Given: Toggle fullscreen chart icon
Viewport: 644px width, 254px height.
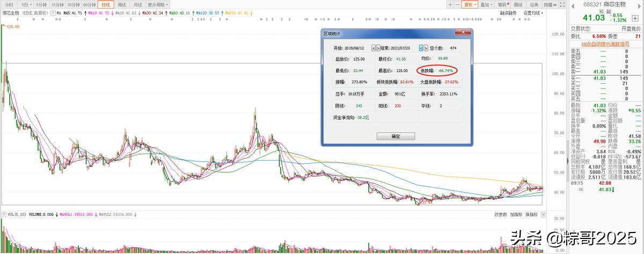Looking at the screenshot, I should pyautogui.click(x=563, y=4).
